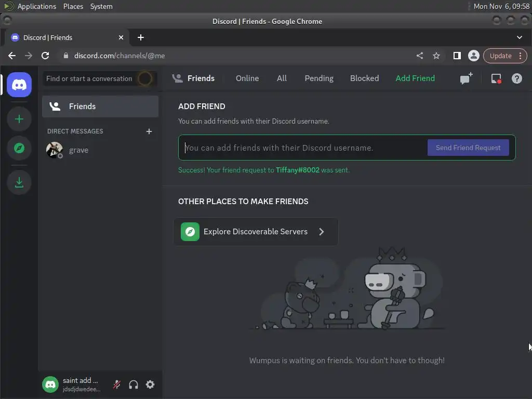Click the clock showing Mon Nov 6
The image size is (532, 399).
coord(501,6)
